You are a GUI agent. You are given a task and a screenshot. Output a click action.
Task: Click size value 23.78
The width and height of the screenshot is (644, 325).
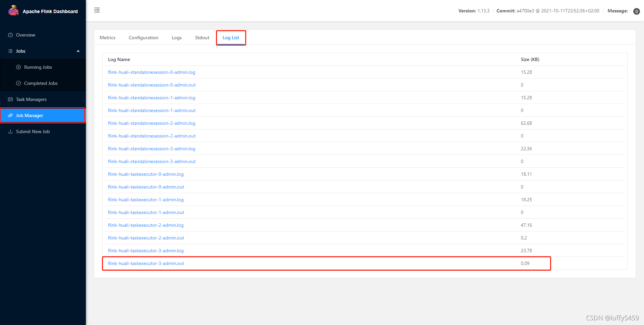point(526,251)
